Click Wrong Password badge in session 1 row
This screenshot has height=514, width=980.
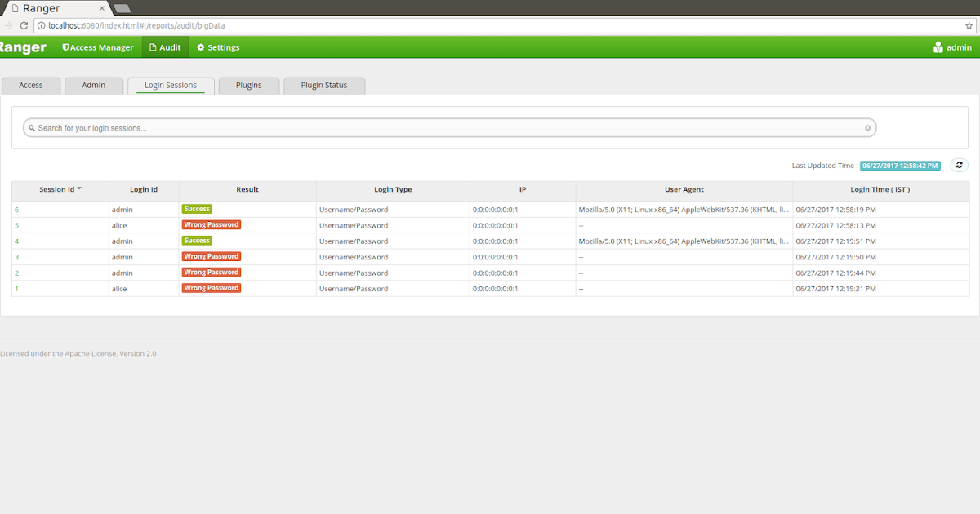click(212, 288)
